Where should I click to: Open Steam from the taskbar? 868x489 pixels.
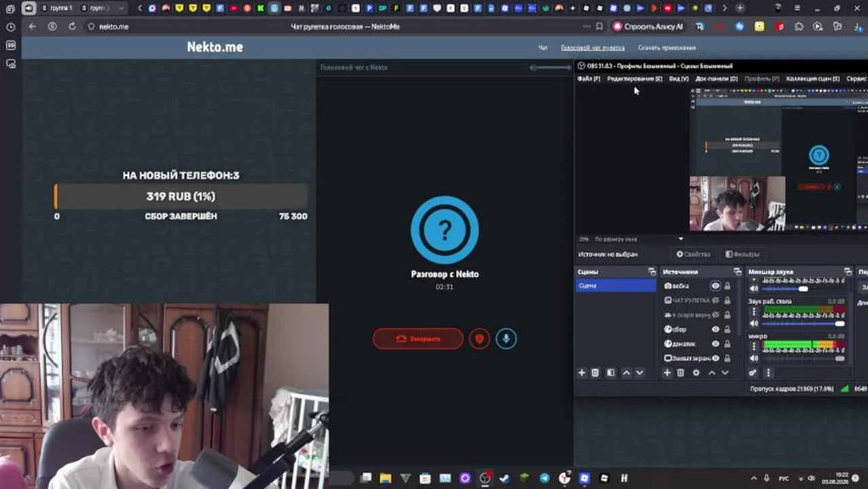(505, 478)
